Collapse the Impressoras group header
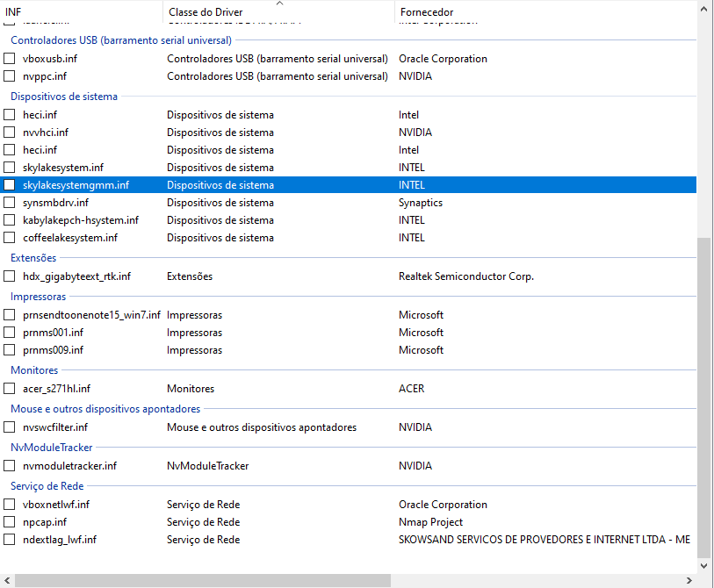 (x=39, y=297)
